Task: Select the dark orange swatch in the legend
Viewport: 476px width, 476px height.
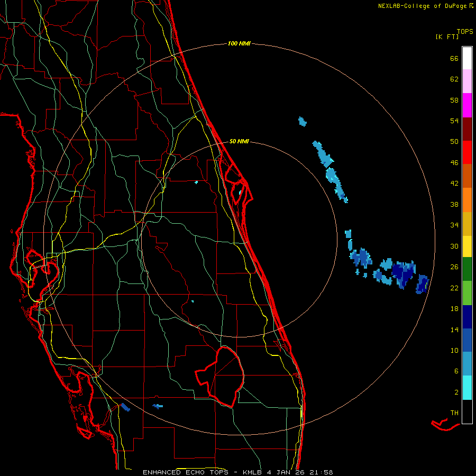Action: (467, 176)
